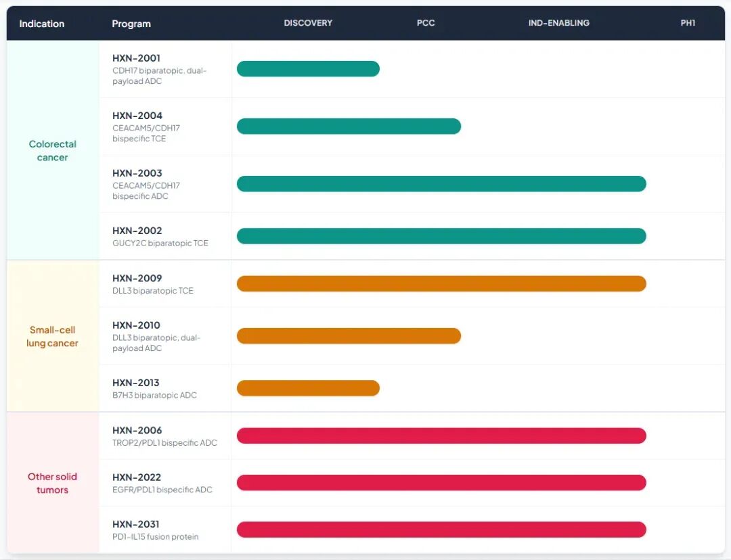Select the HXN-2022 program title
Screen dimensions: 731x560
[137, 477]
